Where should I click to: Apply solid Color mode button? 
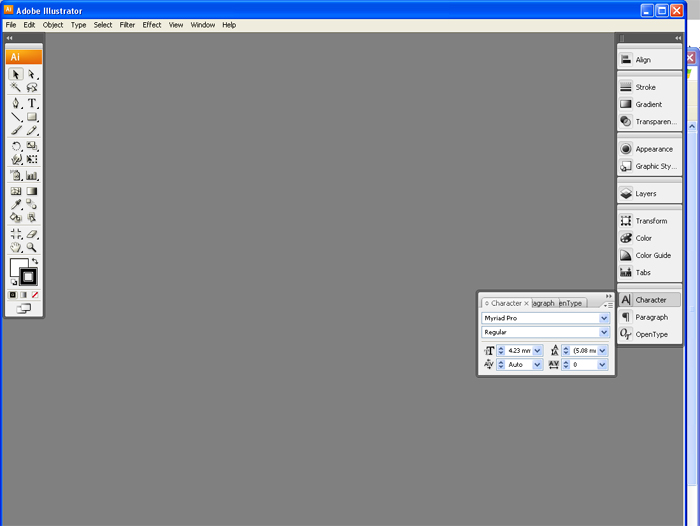13,295
